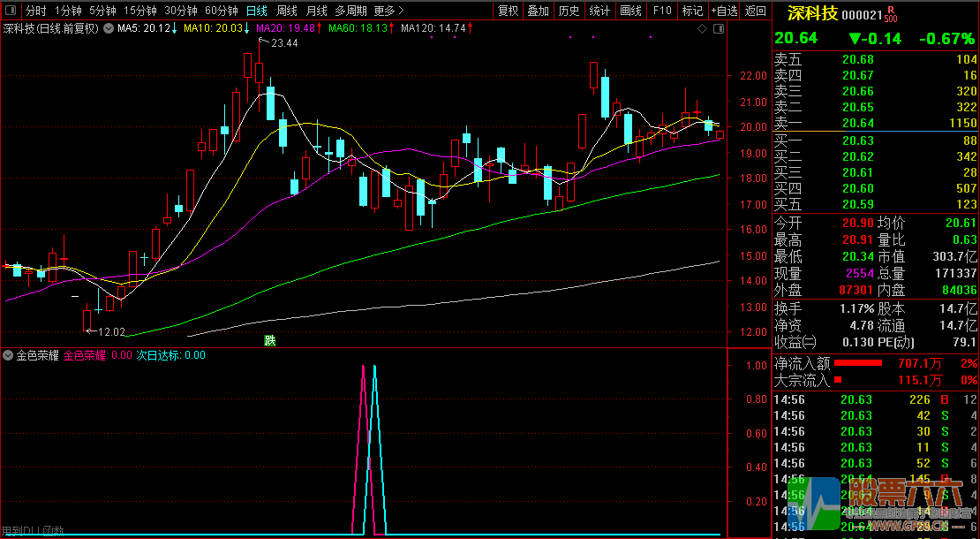Click the F10 company info button

pyautogui.click(x=661, y=11)
